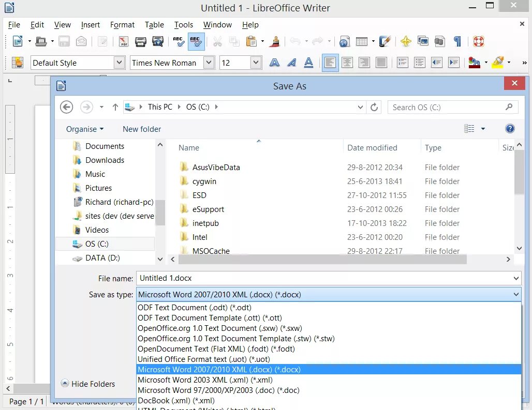Open the Times New Roman font dropdown
532x410 pixels.
(x=209, y=63)
